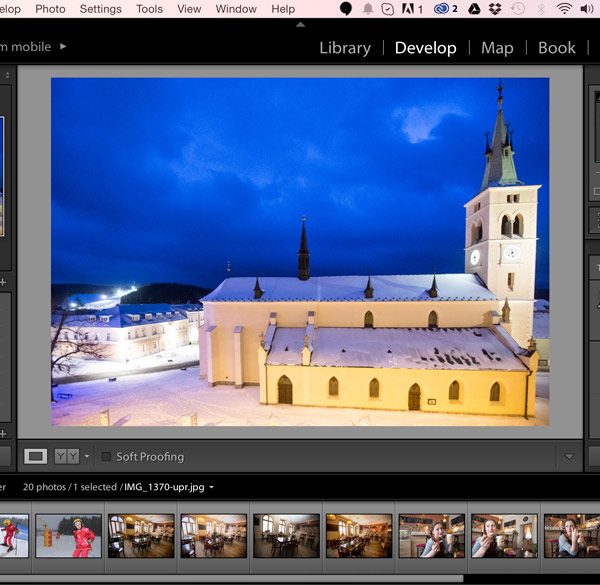Viewport: 600px width, 585px height.
Task: Click the plus icon at lower left panel
Action: 3,433
